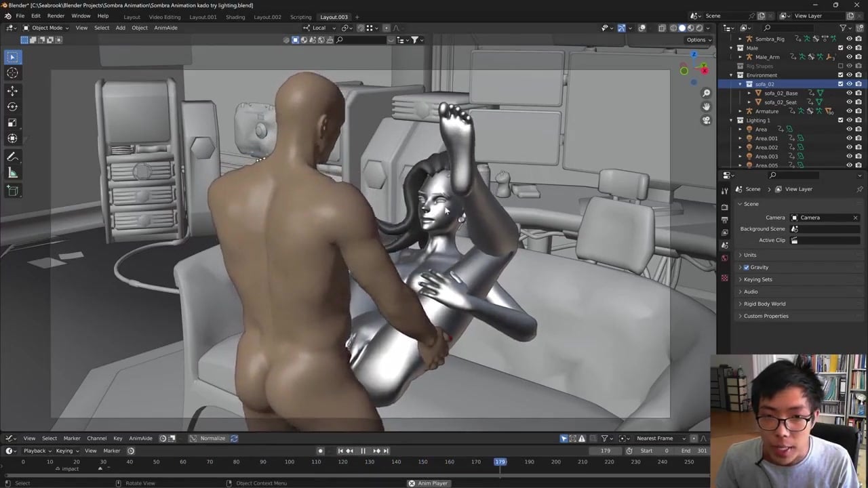The width and height of the screenshot is (868, 488).
Task: Expand the Rigid Body World panel
Action: tap(764, 304)
